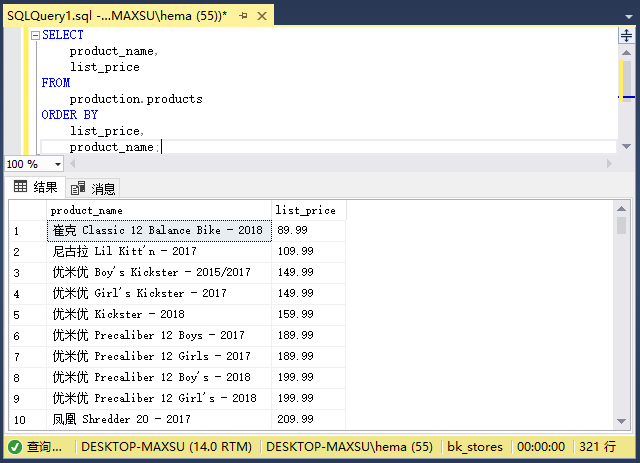640x463 pixels.
Task: Click the messages tab icon
Action: pyautogui.click(x=78, y=188)
